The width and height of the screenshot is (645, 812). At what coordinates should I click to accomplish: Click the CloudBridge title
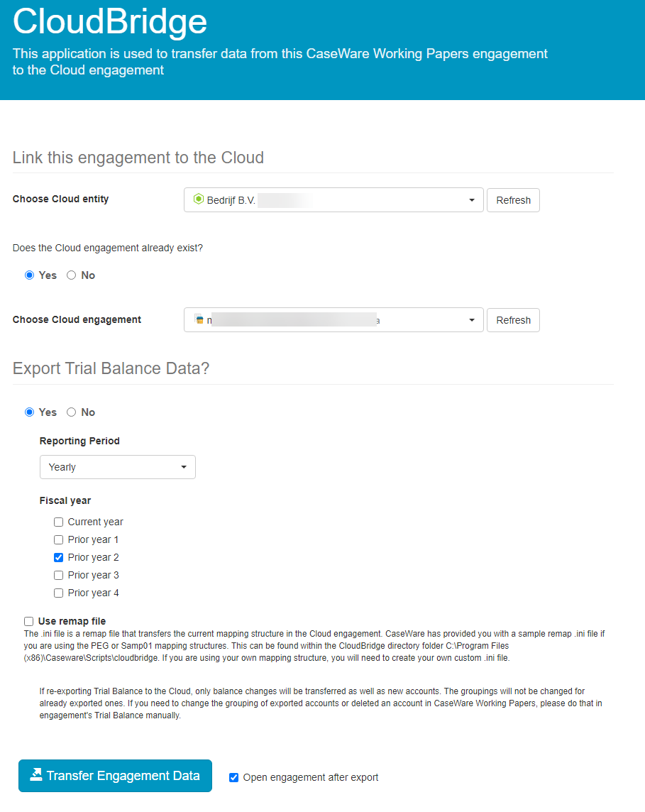tap(110, 22)
